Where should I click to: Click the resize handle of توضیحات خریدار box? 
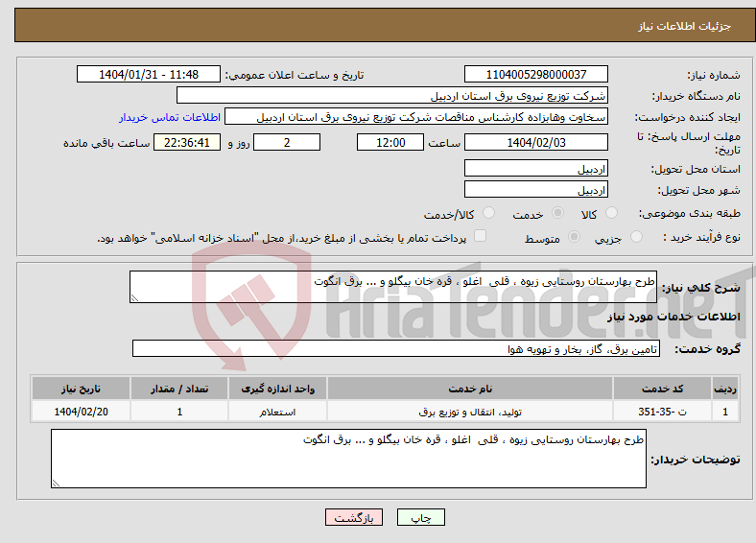[x=56, y=484]
